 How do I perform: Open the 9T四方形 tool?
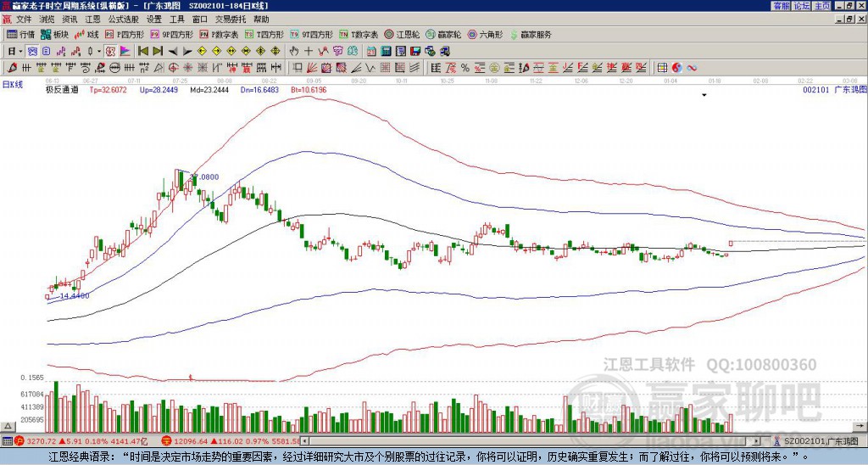[311, 34]
